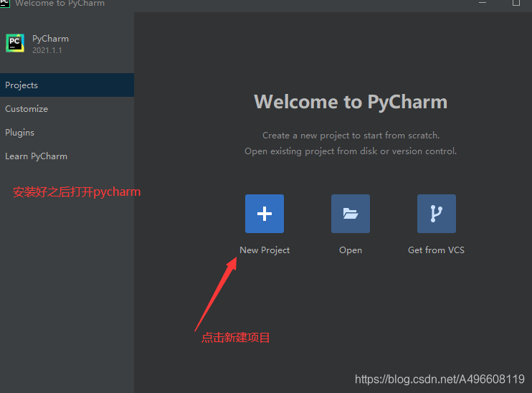
Task: Click the PyCharm logo in the sidebar
Action: tap(15, 43)
